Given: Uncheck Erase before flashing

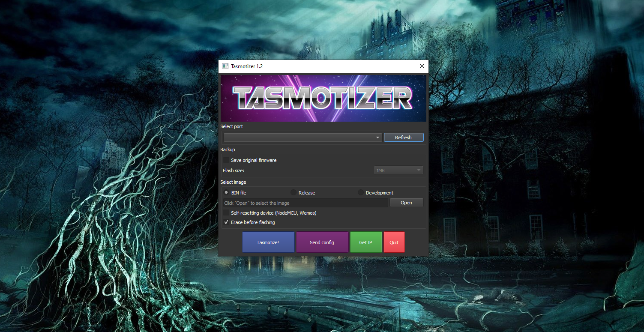Looking at the screenshot, I should pyautogui.click(x=226, y=222).
